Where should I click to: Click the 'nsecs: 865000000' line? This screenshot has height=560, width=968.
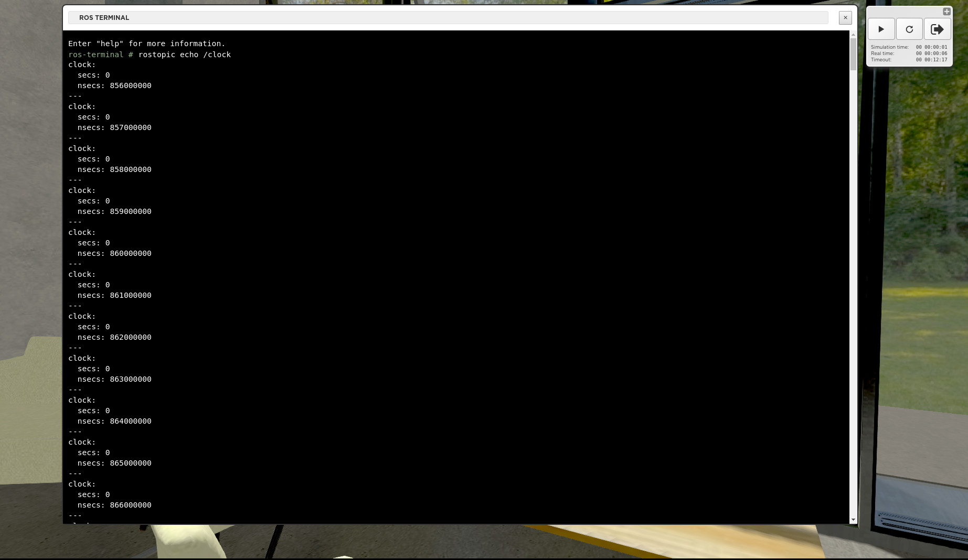[114, 464]
